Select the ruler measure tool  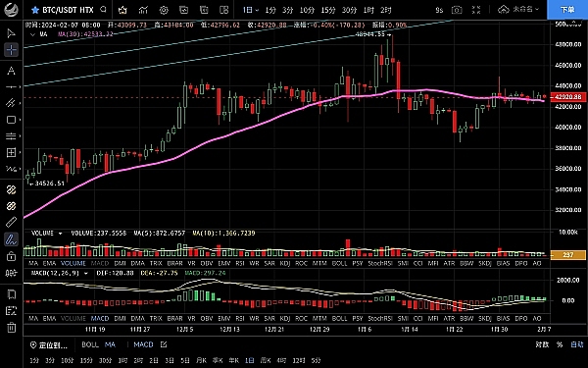tap(11, 222)
